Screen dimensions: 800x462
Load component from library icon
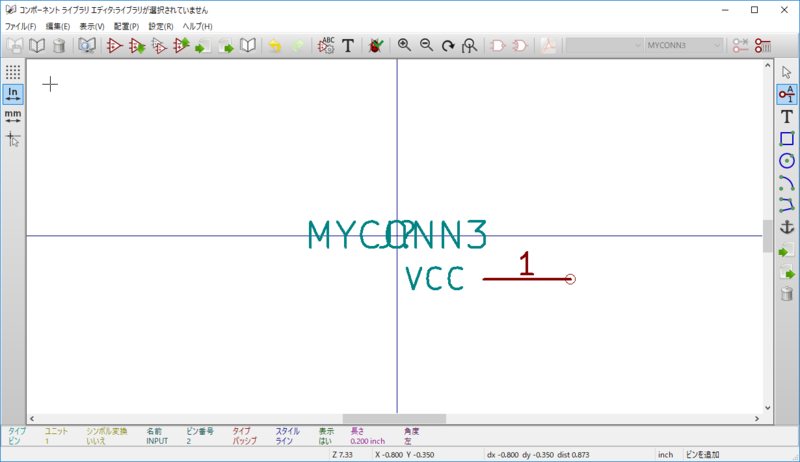click(137, 46)
